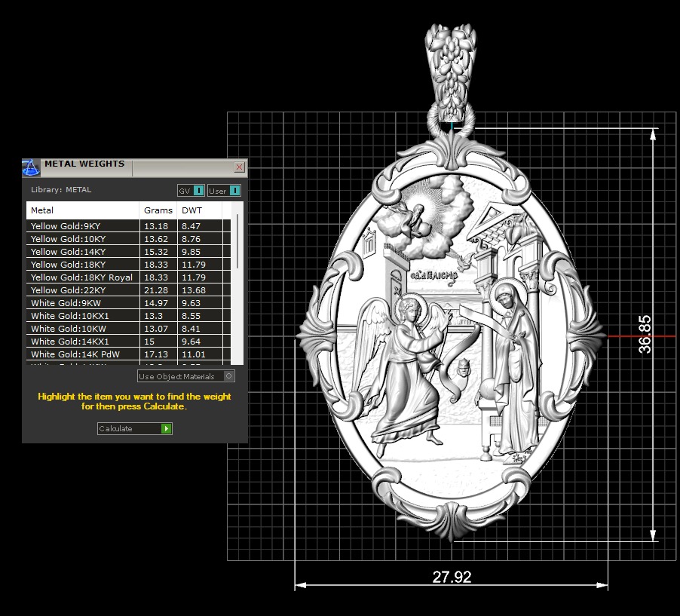Screen dimensions: 680x616
Task: Select the Yellow Gold:14KY row
Action: coord(128,252)
